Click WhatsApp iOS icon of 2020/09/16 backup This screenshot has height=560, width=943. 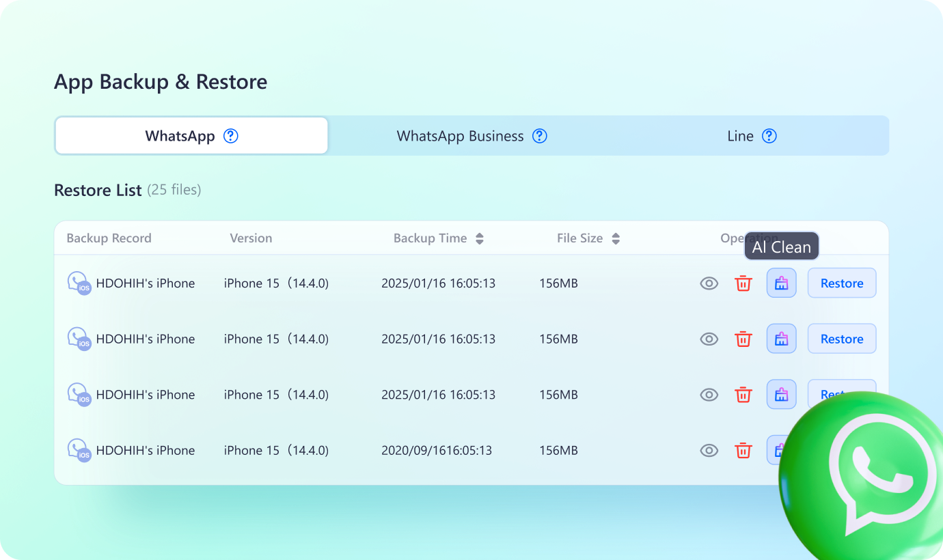click(x=79, y=450)
